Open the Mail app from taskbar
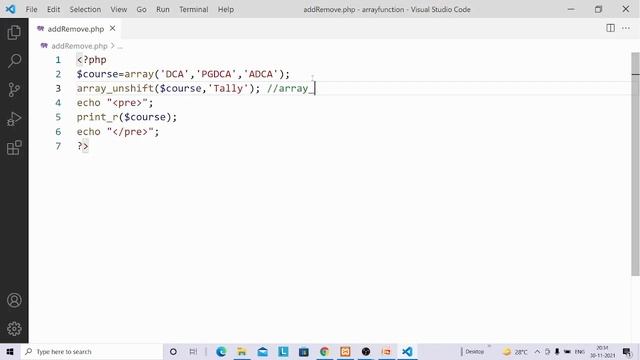The height and width of the screenshot is (360, 640). click(x=262, y=351)
